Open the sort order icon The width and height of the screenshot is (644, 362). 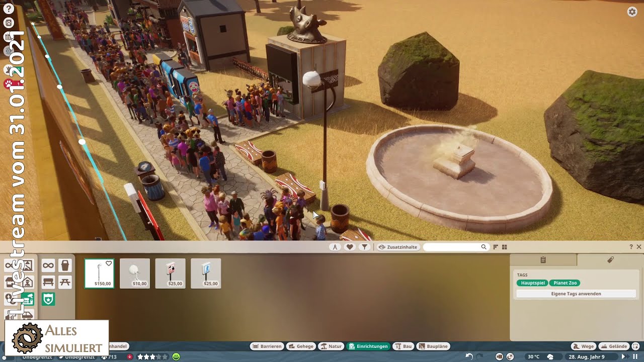(496, 247)
